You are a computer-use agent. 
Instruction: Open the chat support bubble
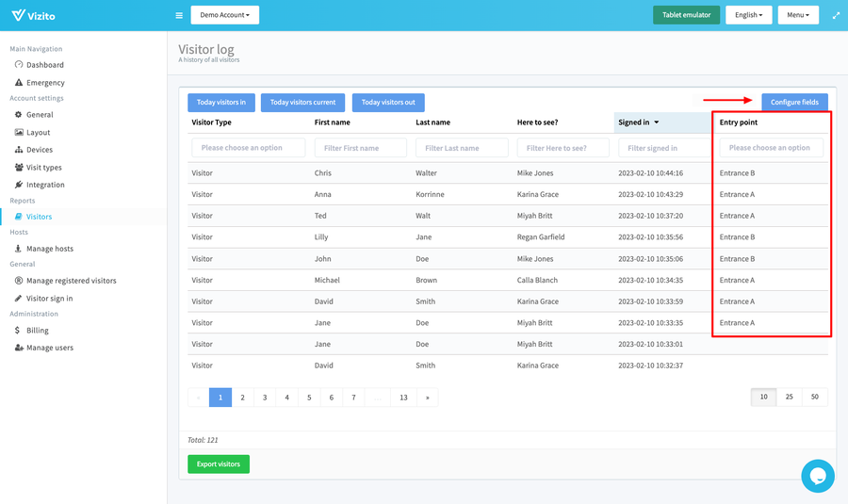pos(817,476)
